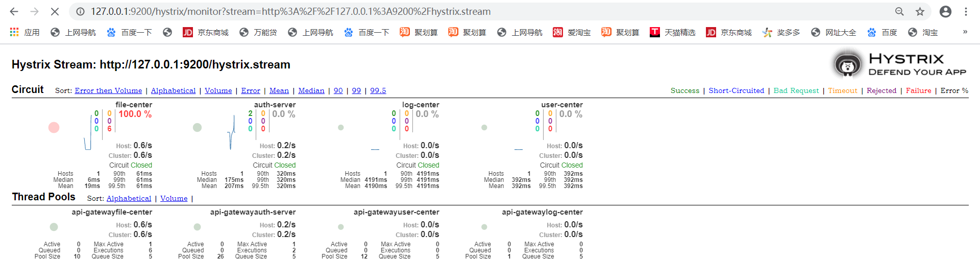
Task: Click the Hystrix porcupine logo
Action: tap(848, 64)
